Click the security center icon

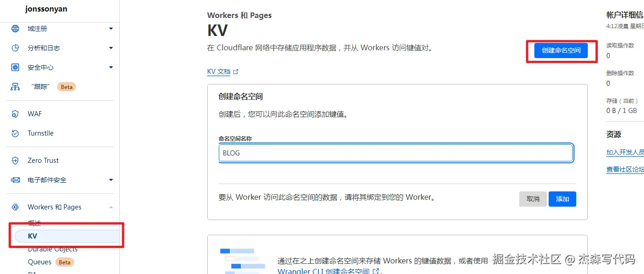click(15, 67)
